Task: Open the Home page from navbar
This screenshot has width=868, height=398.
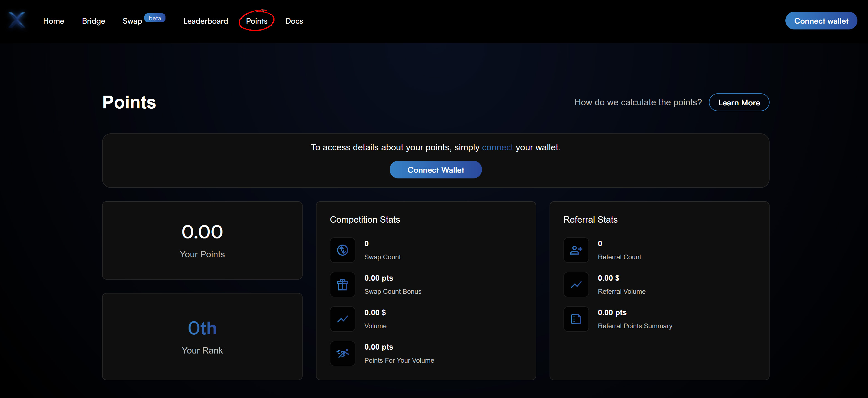Action: pyautogui.click(x=54, y=21)
